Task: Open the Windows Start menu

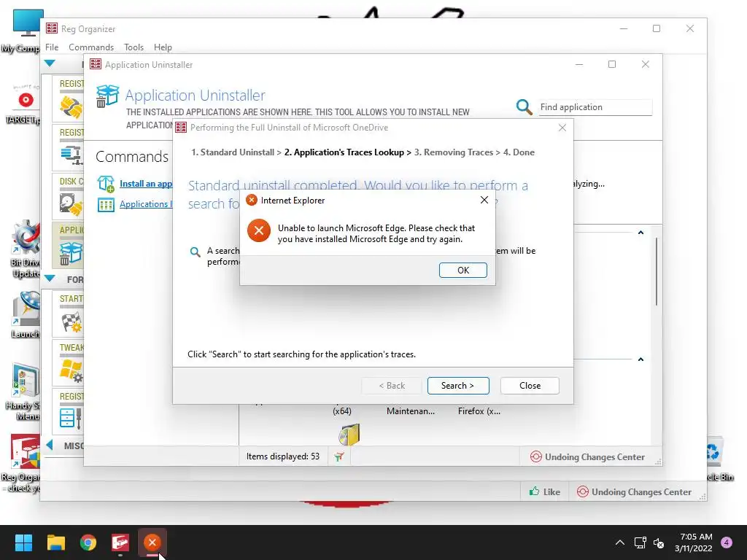Action: coord(23,542)
